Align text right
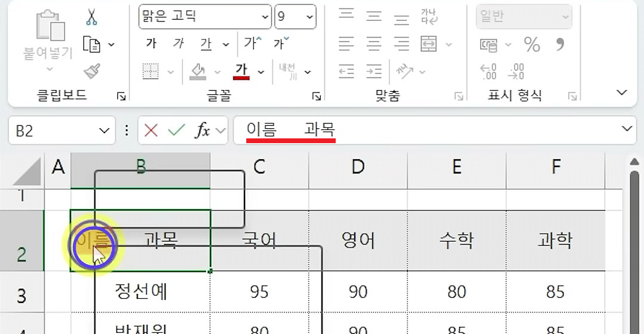The width and height of the screenshot is (644, 334). pyautogui.click(x=401, y=44)
